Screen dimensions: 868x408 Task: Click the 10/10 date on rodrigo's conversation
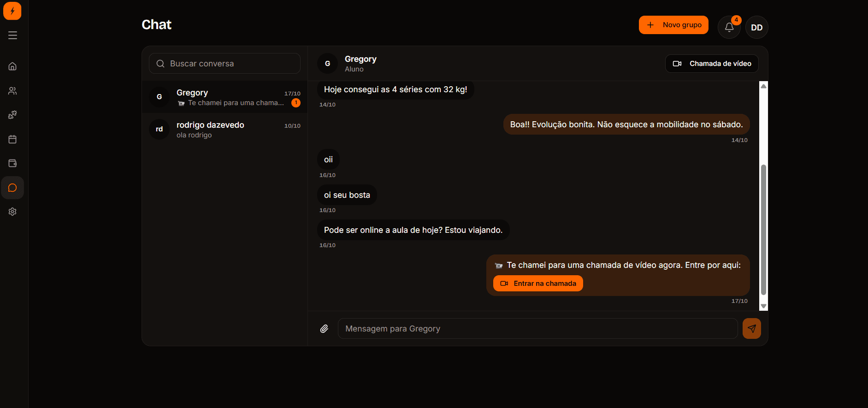292,126
